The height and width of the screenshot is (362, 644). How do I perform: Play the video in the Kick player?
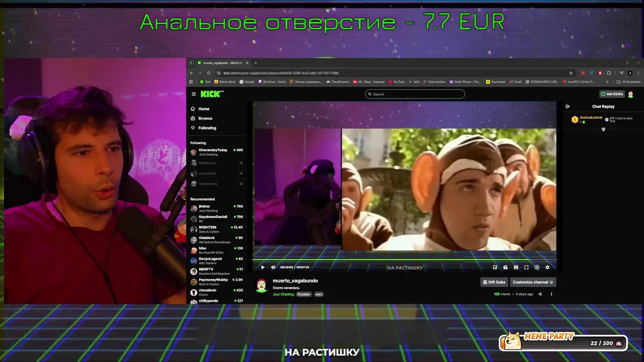tap(263, 267)
